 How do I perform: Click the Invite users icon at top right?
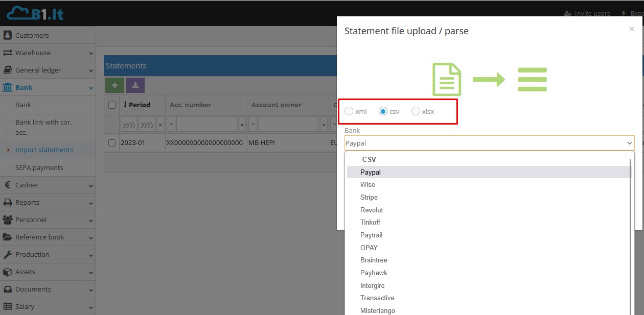pos(568,13)
